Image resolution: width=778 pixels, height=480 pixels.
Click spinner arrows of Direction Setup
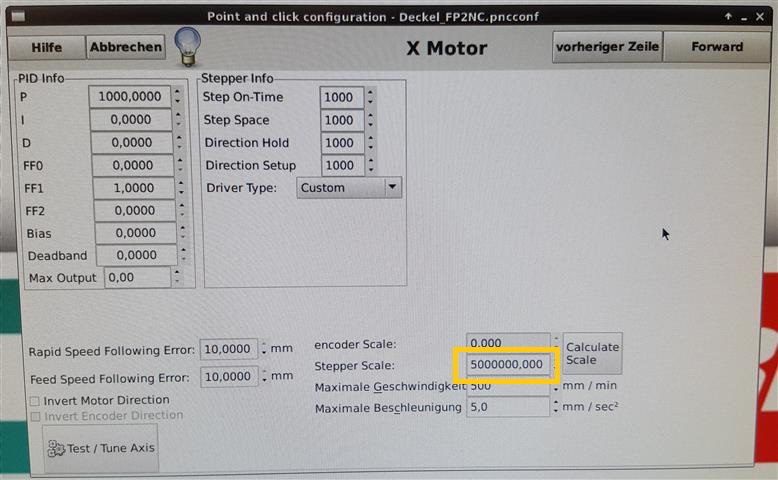372,165
